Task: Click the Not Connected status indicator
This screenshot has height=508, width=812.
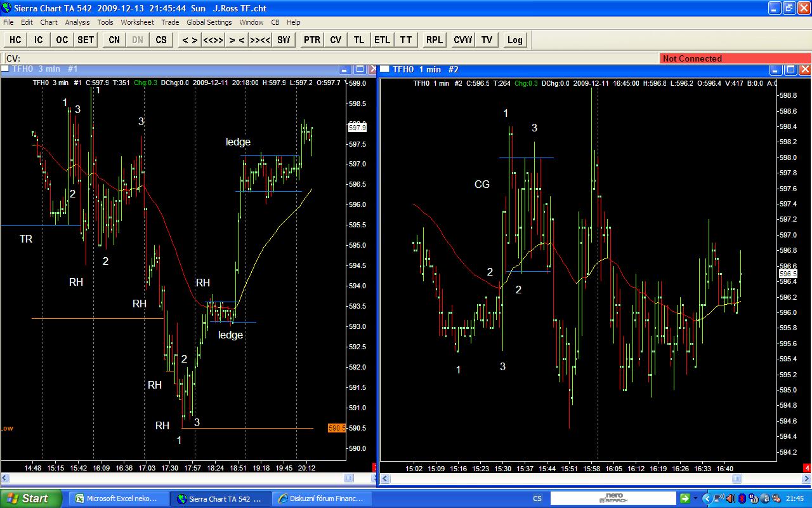Action: pos(735,58)
